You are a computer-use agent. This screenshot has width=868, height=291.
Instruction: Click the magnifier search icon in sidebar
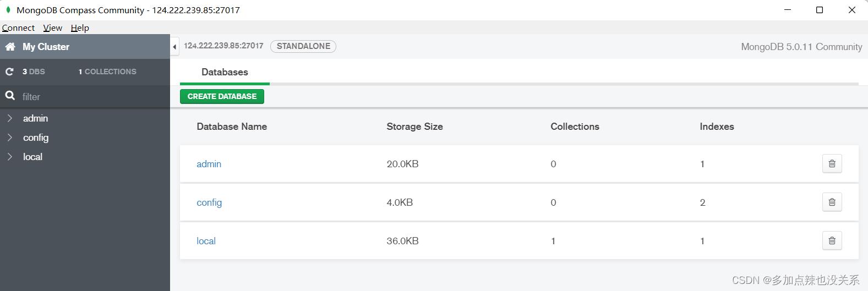tap(10, 96)
